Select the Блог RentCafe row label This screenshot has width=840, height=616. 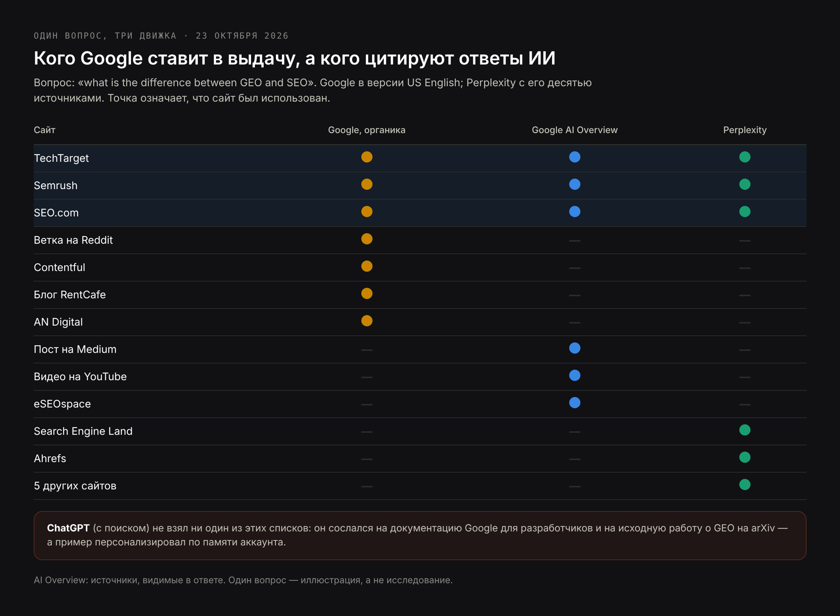(70, 295)
